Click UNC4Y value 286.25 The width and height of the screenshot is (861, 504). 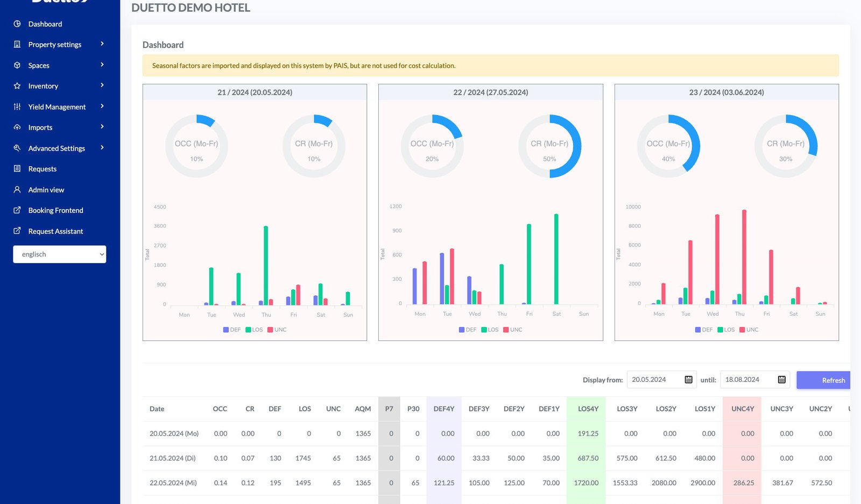pos(744,483)
